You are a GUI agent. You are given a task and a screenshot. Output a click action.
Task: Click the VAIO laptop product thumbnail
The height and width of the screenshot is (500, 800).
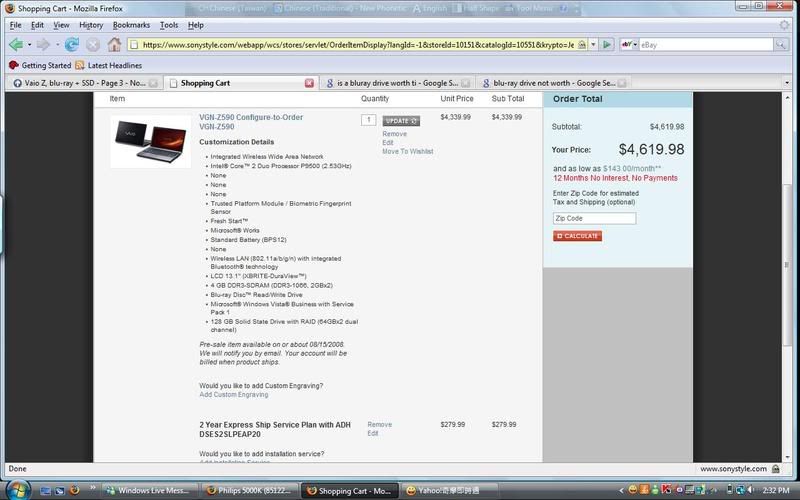(151, 141)
